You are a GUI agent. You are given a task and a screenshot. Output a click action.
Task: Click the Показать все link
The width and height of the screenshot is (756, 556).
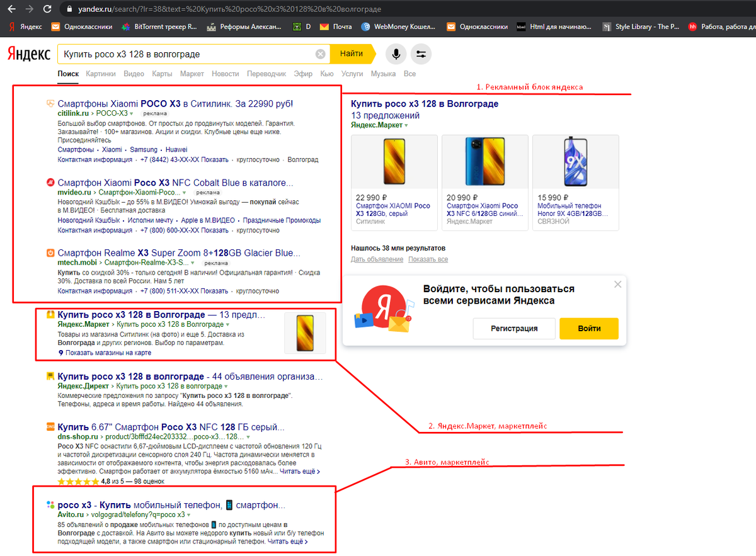click(428, 259)
